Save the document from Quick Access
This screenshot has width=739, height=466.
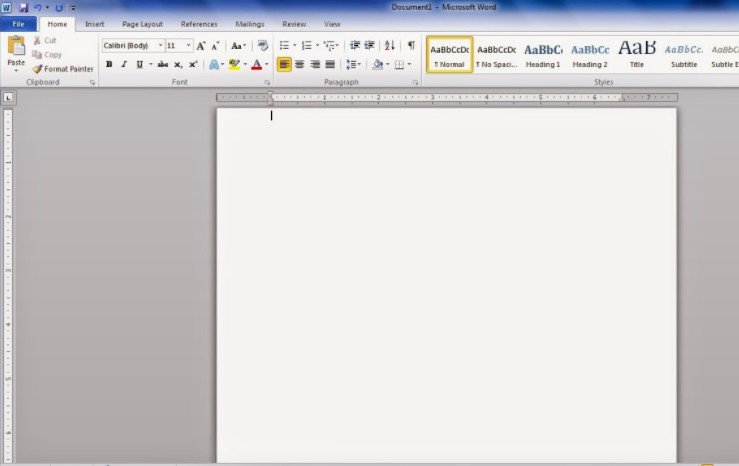click(x=23, y=7)
